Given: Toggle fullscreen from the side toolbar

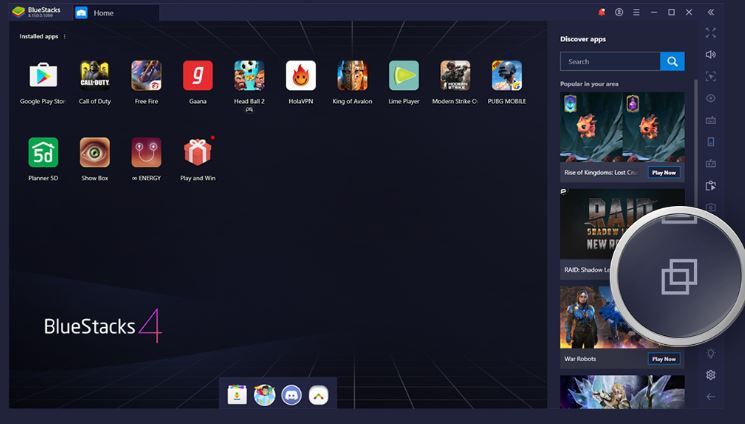Looking at the screenshot, I should (x=711, y=33).
